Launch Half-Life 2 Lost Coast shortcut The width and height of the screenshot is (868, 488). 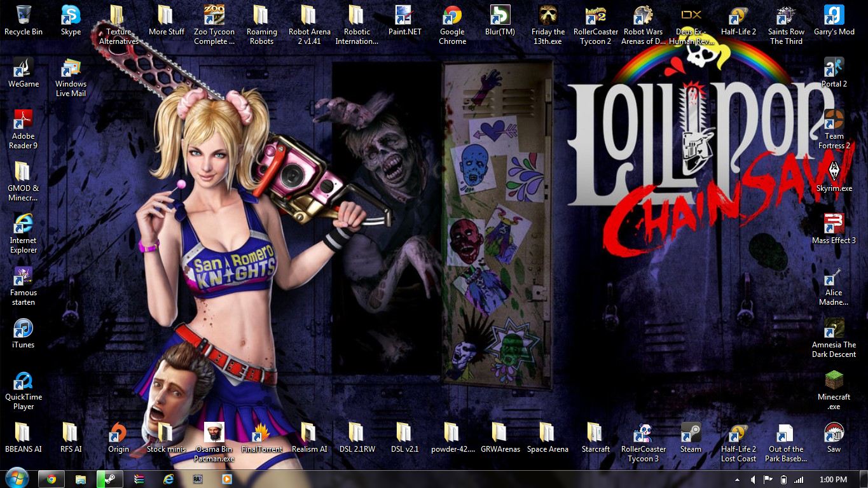point(738,442)
